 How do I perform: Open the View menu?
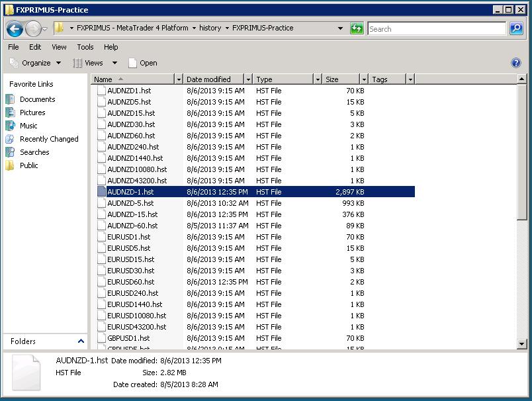pos(59,47)
